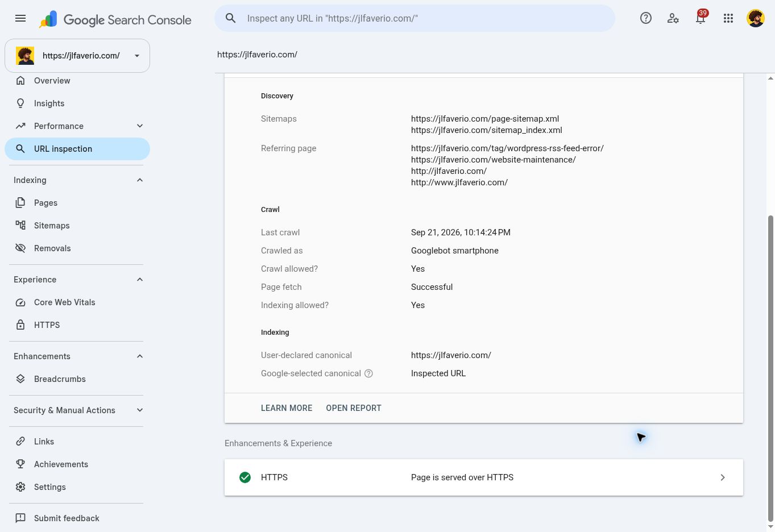Click the scrollbar up arrow
The height and width of the screenshot is (532, 775).
click(x=770, y=78)
